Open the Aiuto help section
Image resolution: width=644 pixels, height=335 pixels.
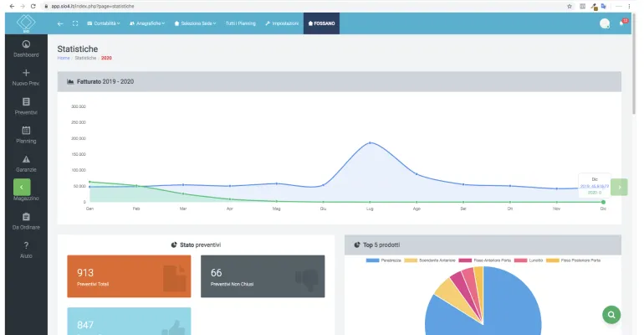[26, 250]
